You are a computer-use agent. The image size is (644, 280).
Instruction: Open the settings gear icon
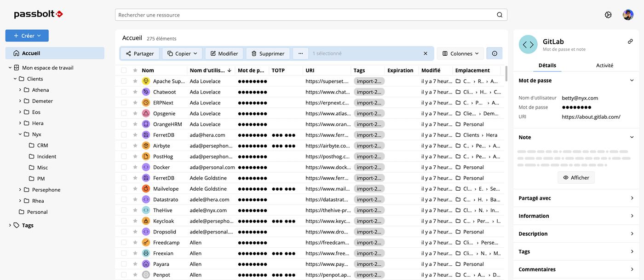point(608,15)
